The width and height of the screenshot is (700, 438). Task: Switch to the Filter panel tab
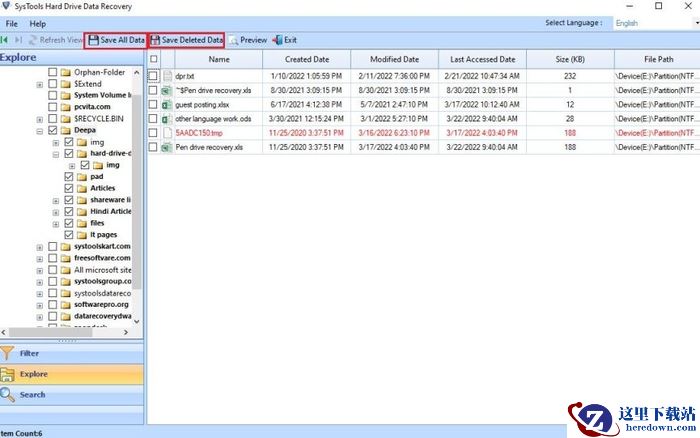coord(72,353)
